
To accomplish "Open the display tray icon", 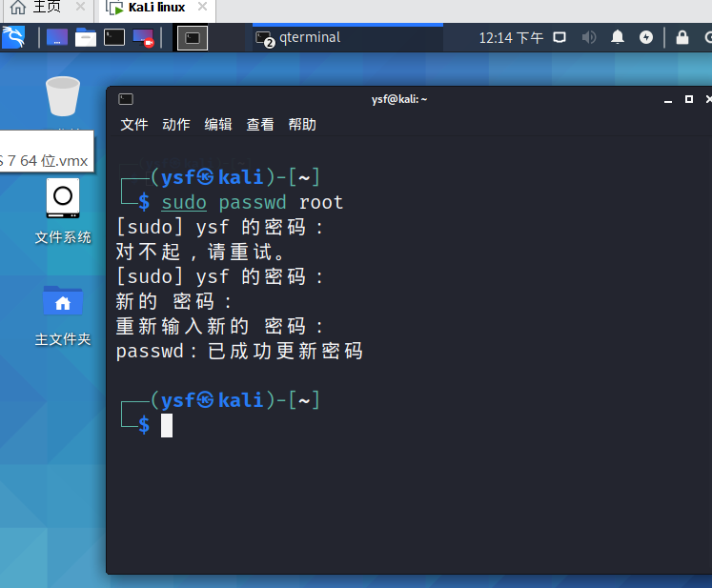I will pos(559,37).
